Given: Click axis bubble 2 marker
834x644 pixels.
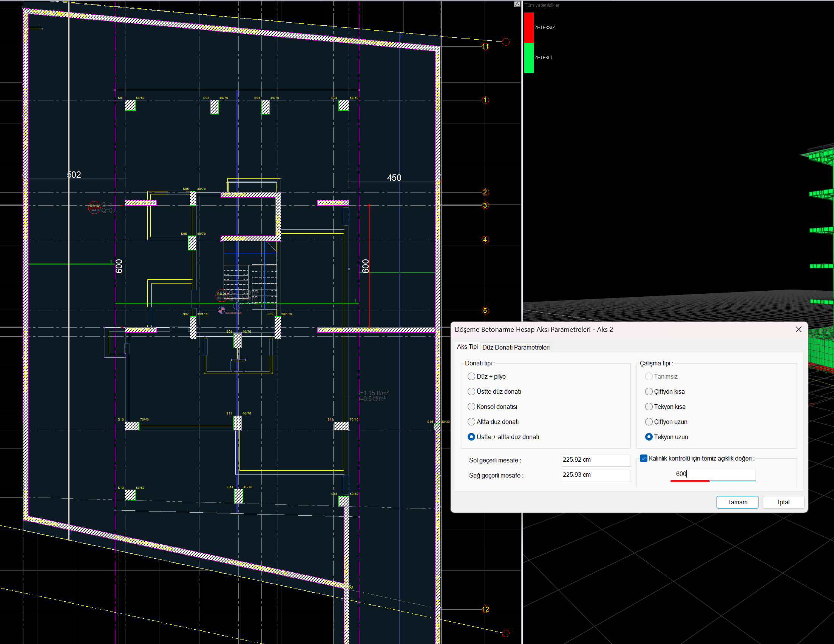Looking at the screenshot, I should [485, 192].
